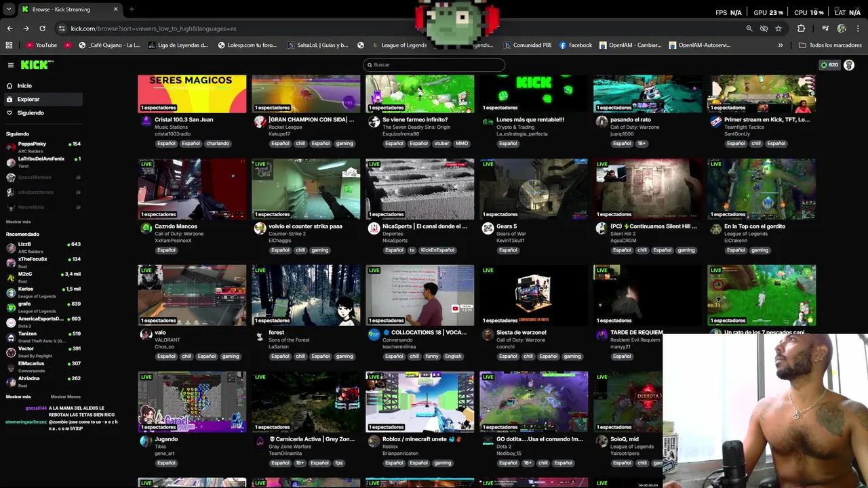This screenshot has height=488, width=868.
Task: Click streamer name La_estrategia_perfecta
Action: [522, 134]
